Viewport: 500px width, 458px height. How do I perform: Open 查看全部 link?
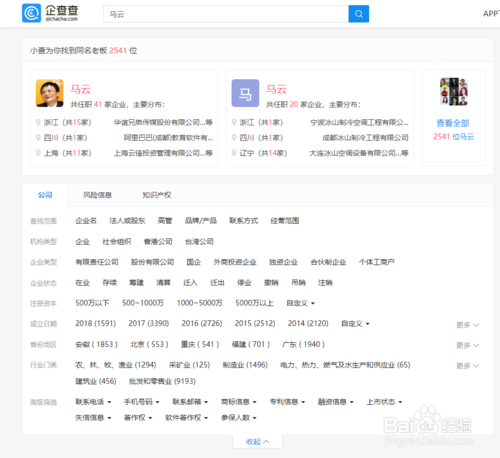[453, 123]
